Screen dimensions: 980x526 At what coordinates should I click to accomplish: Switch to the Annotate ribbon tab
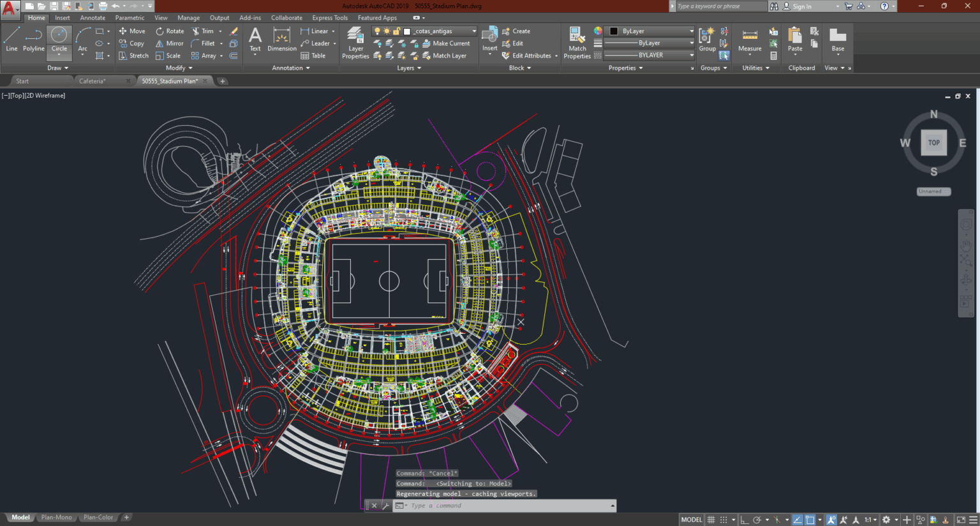(x=93, y=17)
